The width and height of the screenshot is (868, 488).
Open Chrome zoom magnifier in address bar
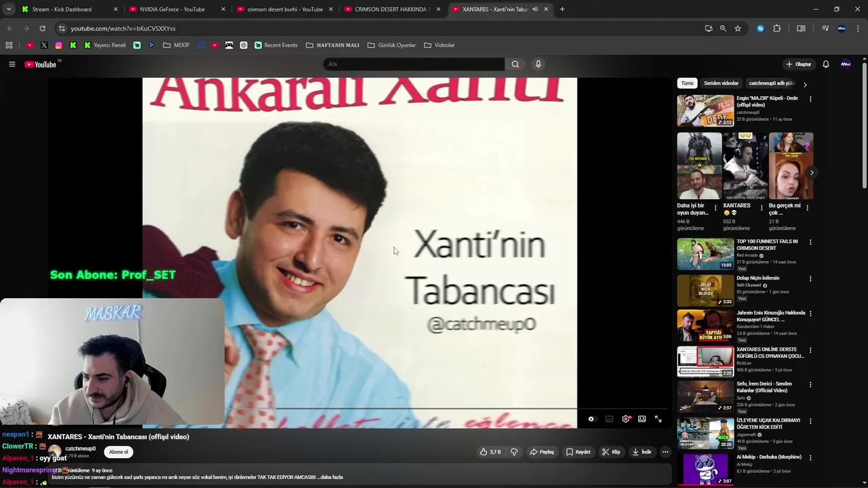[723, 28]
